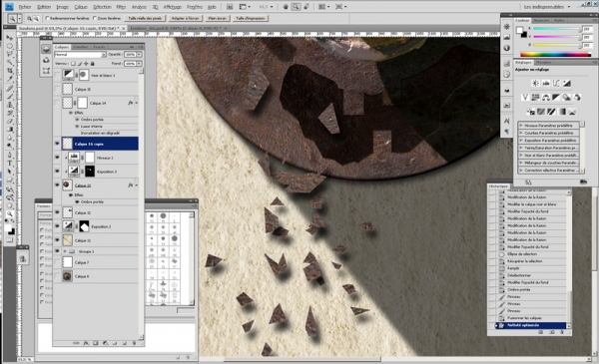Show the Calque 35 layer

[57, 89]
